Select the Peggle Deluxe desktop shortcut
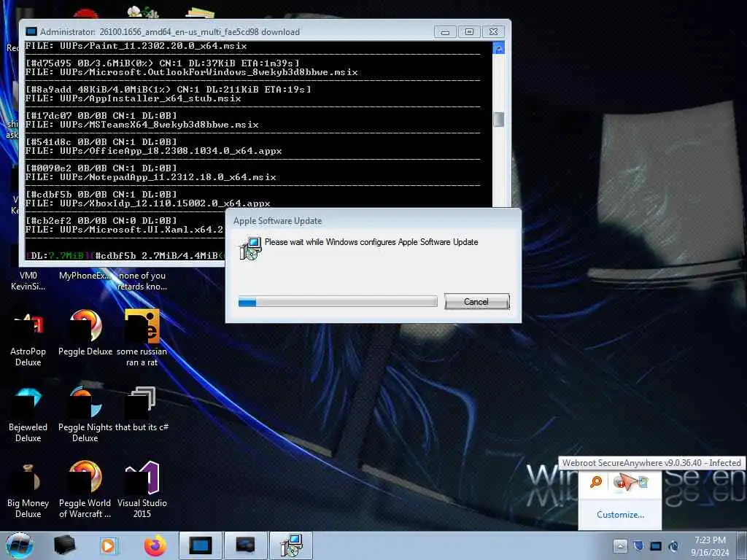Image resolution: width=747 pixels, height=560 pixels. pos(85,333)
